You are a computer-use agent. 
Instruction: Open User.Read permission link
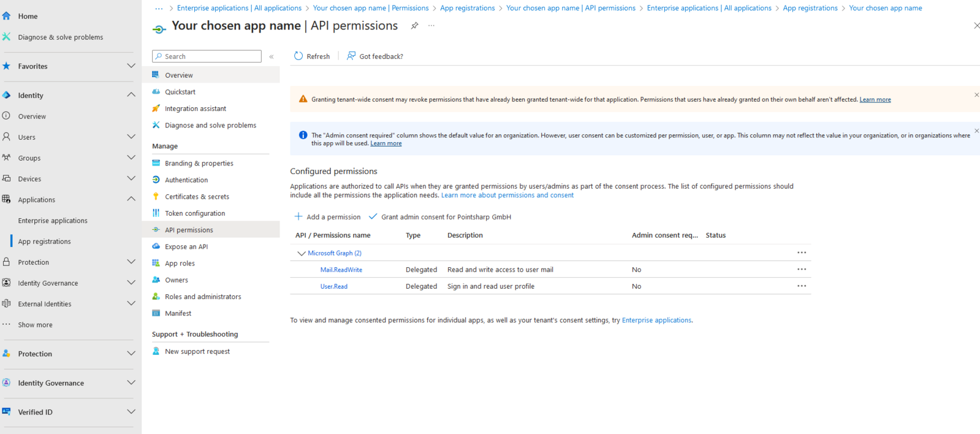click(x=333, y=286)
